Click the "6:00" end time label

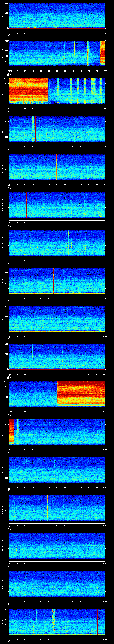click(105, 184)
